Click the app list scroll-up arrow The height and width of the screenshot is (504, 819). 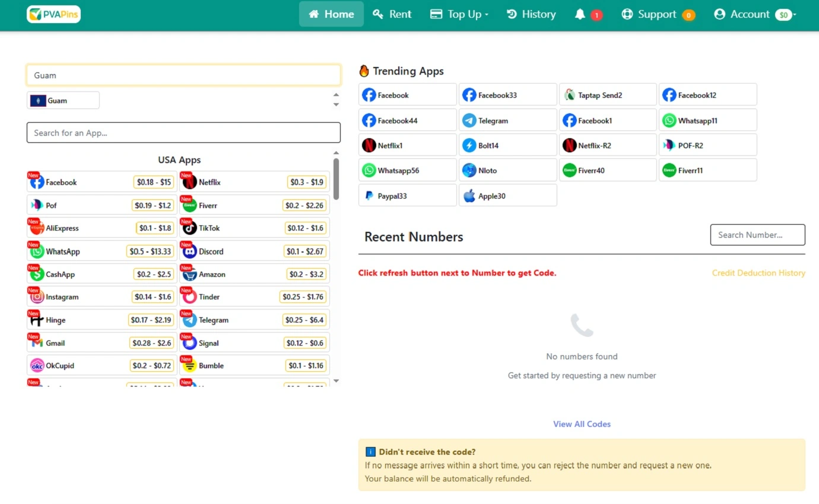(x=337, y=153)
